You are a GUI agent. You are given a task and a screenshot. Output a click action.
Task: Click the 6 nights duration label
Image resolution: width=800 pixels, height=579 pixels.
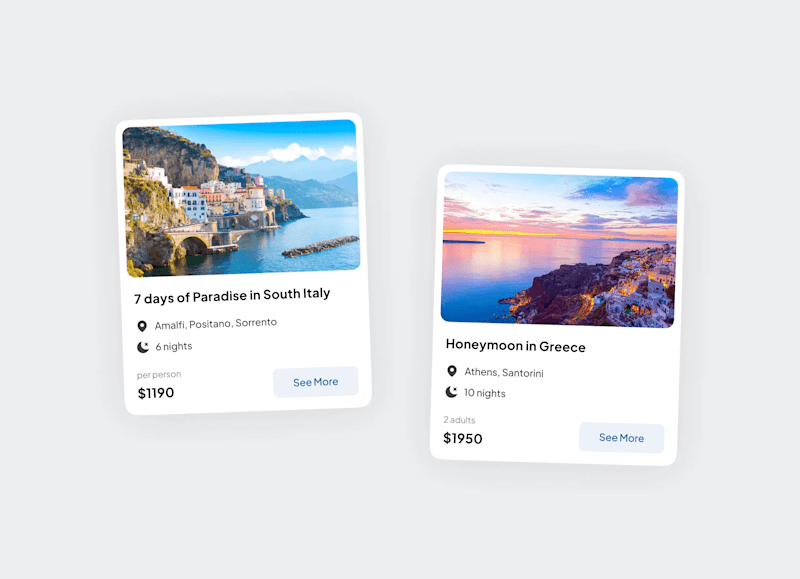click(x=174, y=346)
